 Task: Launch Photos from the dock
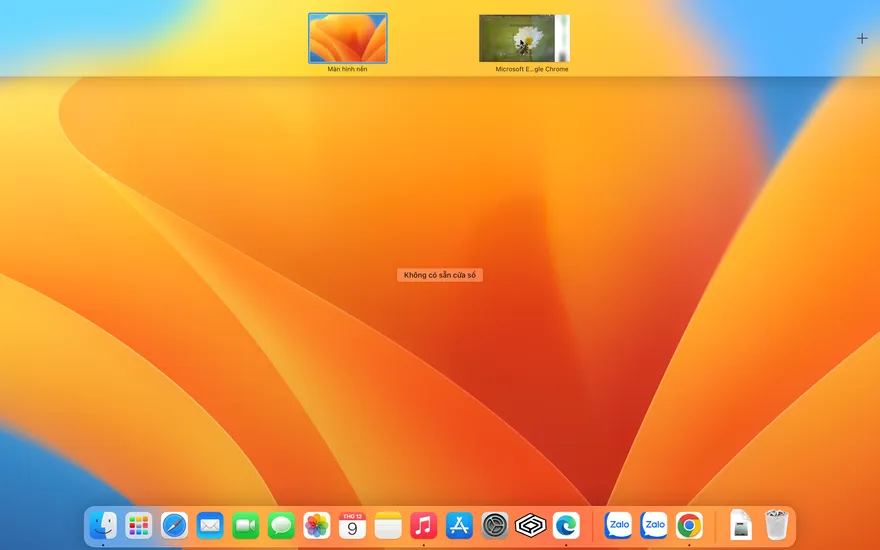[x=317, y=526]
